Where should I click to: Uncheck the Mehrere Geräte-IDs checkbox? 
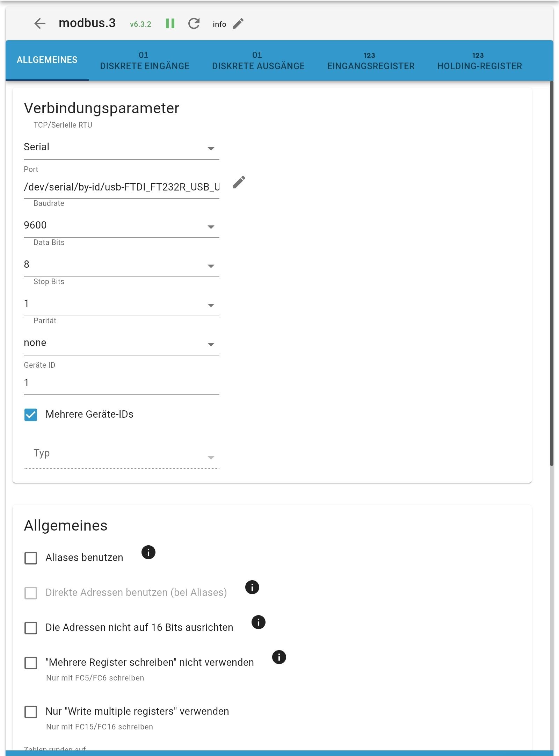click(31, 415)
